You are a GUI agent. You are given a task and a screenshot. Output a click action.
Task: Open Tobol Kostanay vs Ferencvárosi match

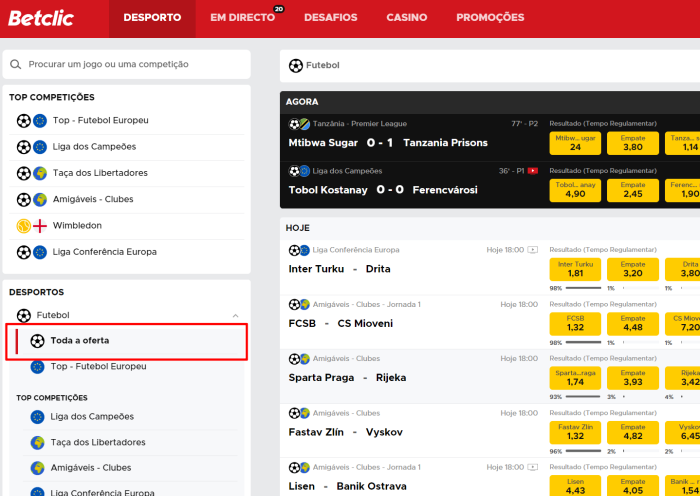(x=383, y=190)
